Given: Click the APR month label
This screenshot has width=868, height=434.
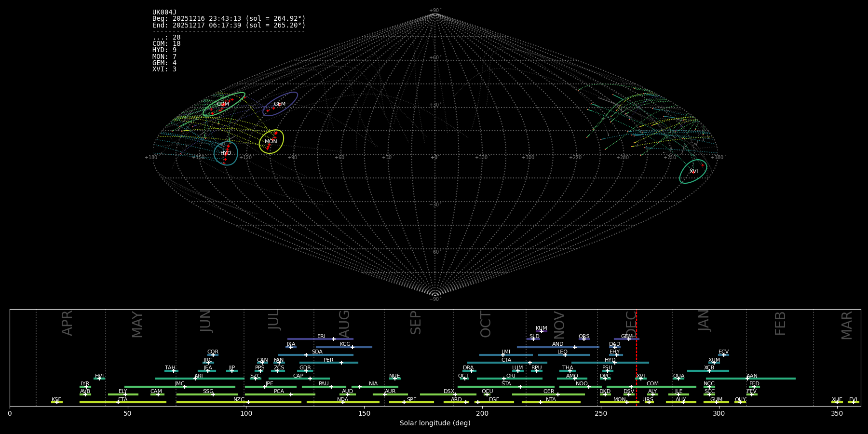Looking at the screenshot, I should [67, 323].
